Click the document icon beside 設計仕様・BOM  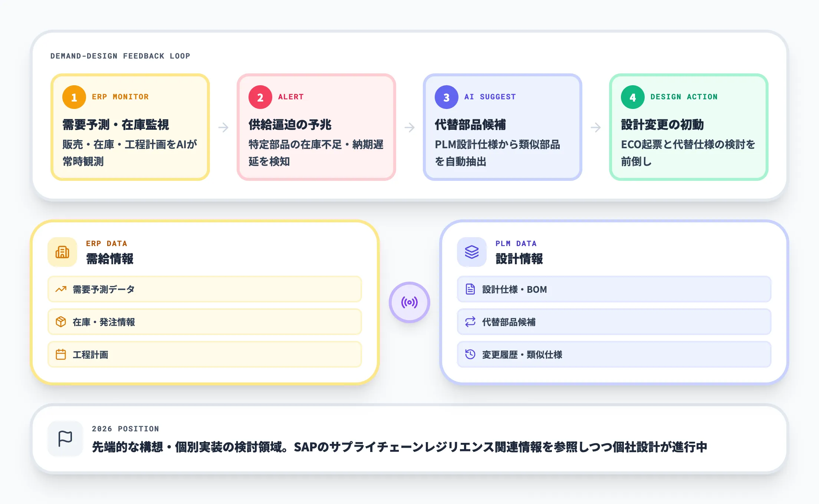click(470, 289)
